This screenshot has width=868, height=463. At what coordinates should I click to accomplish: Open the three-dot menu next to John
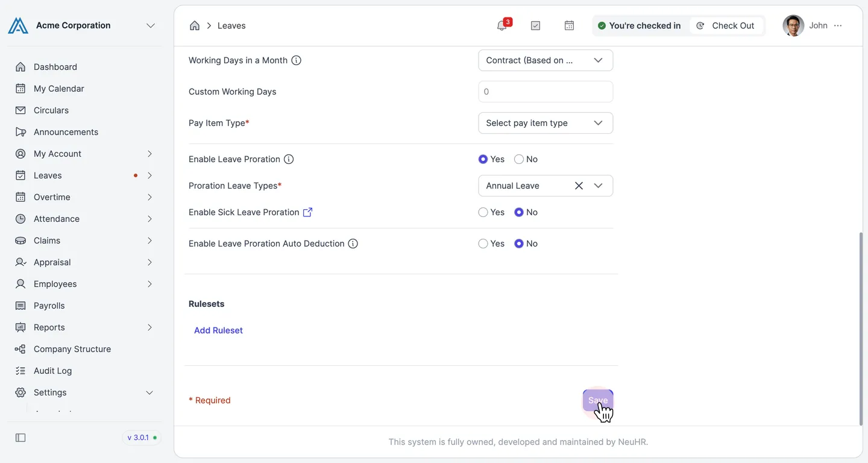[x=838, y=25]
